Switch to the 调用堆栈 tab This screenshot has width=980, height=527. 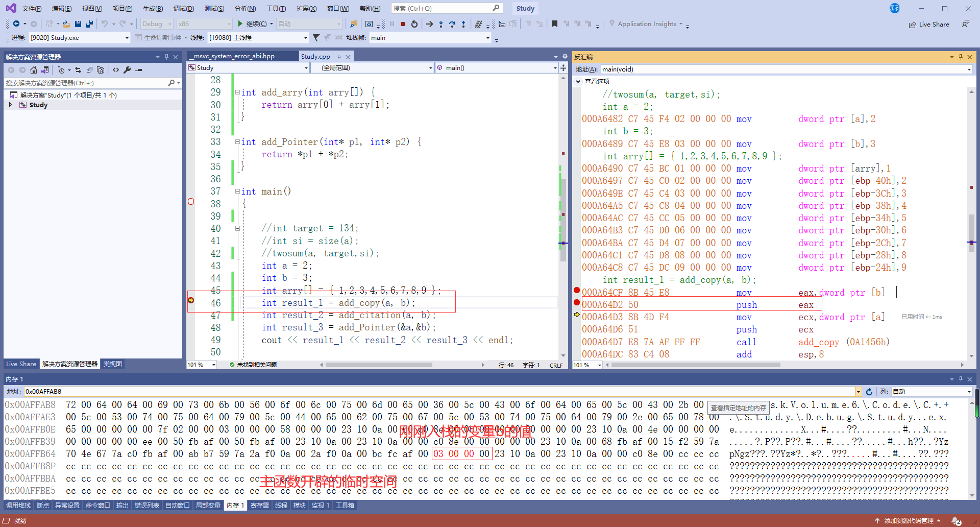[18, 506]
